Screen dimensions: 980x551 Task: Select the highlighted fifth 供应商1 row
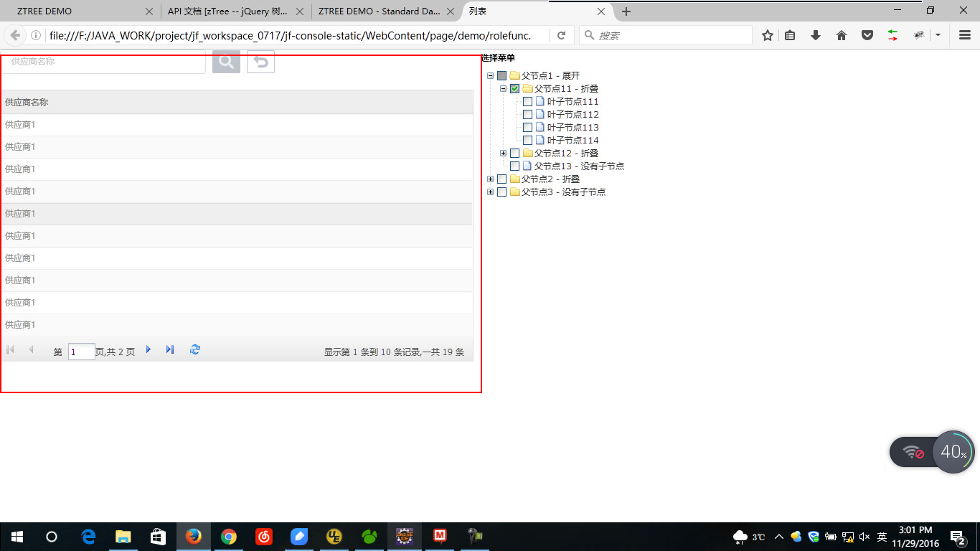click(x=237, y=214)
